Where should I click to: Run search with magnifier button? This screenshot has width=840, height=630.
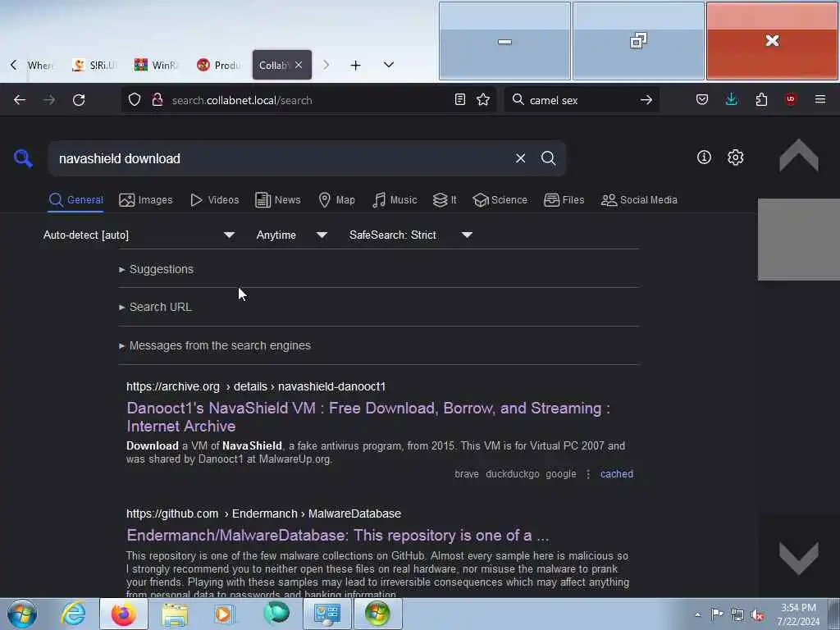548,158
